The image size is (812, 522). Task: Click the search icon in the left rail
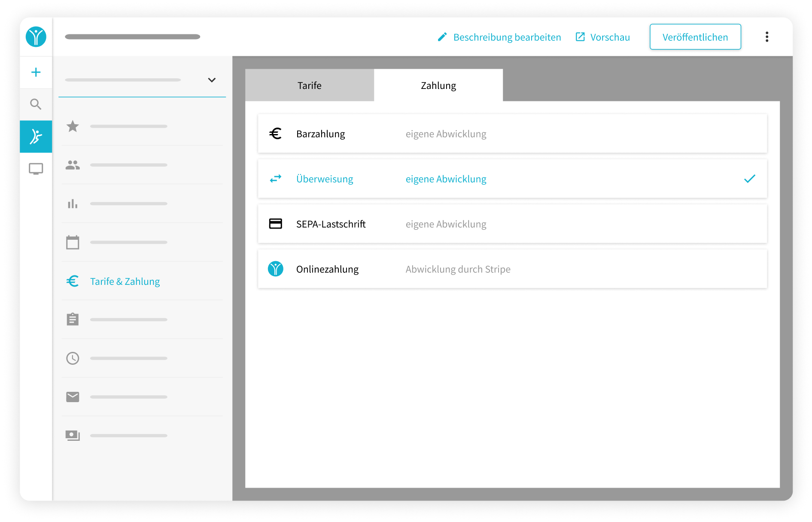[36, 104]
